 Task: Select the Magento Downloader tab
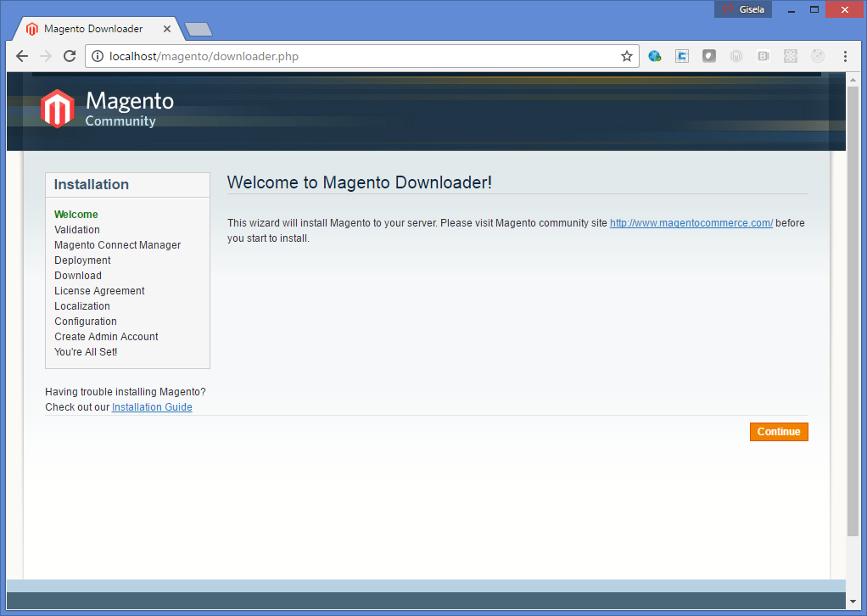[93, 29]
